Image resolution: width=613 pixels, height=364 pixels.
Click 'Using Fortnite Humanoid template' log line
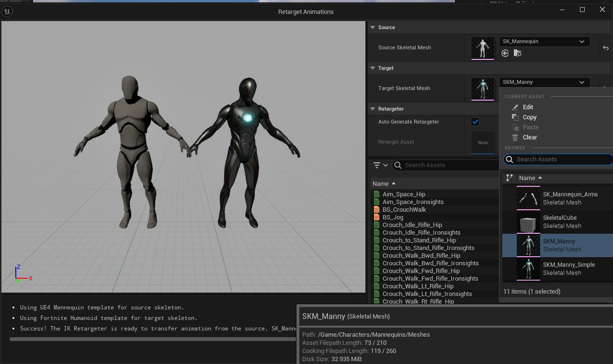(x=109, y=318)
